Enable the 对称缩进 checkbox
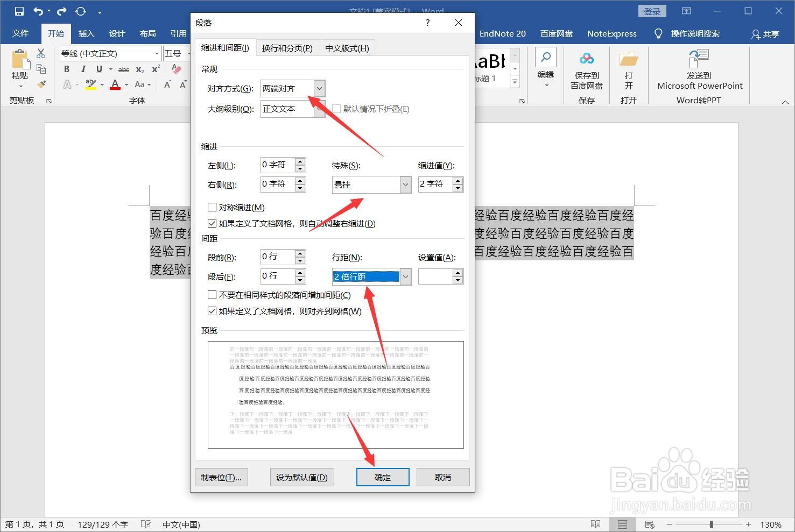 pos(212,207)
